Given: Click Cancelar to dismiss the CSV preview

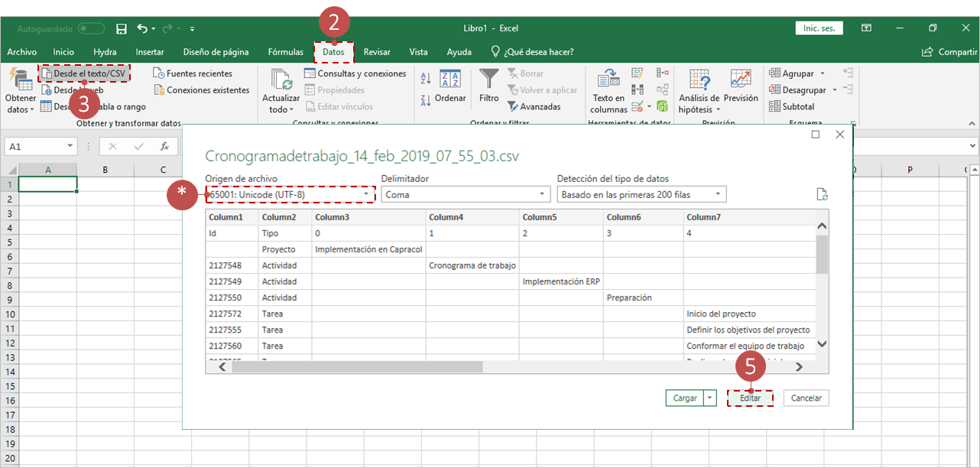Looking at the screenshot, I should coord(806,398).
